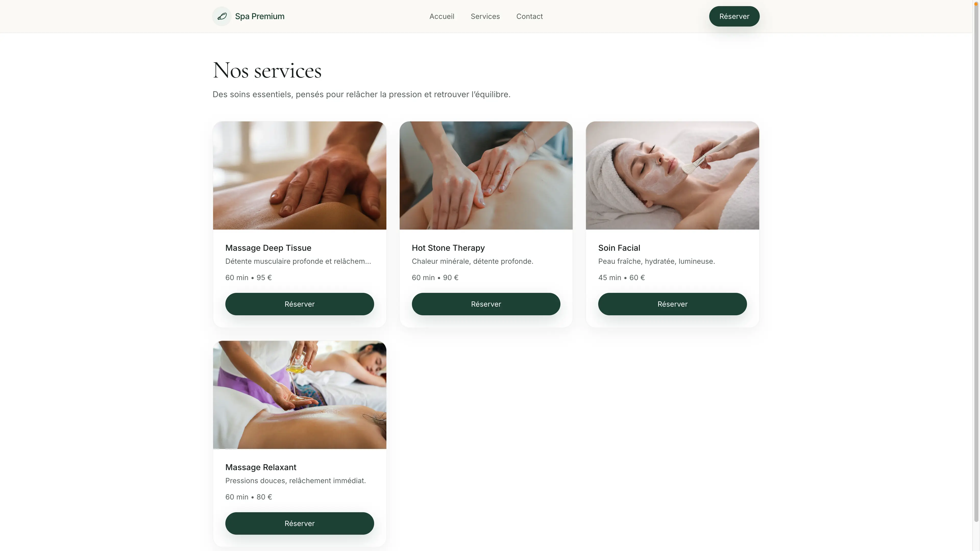
Task: Click the Spa Premium brand name
Action: [x=260, y=16]
